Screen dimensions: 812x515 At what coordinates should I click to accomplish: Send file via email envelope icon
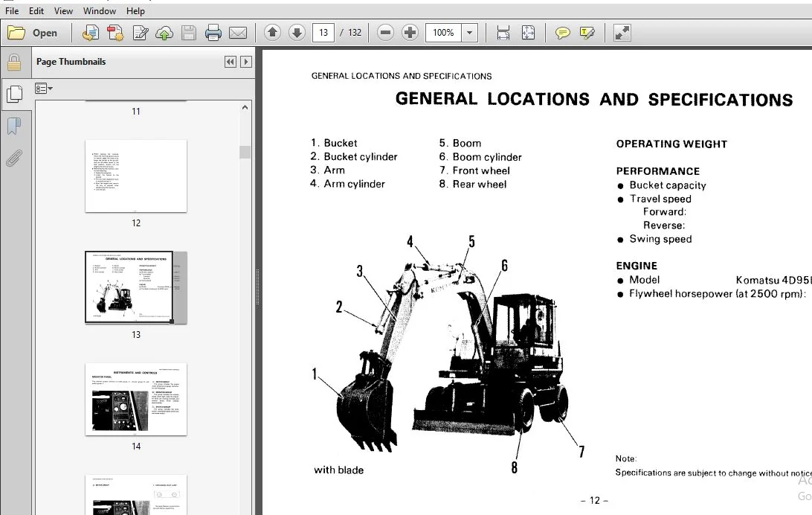pyautogui.click(x=238, y=33)
